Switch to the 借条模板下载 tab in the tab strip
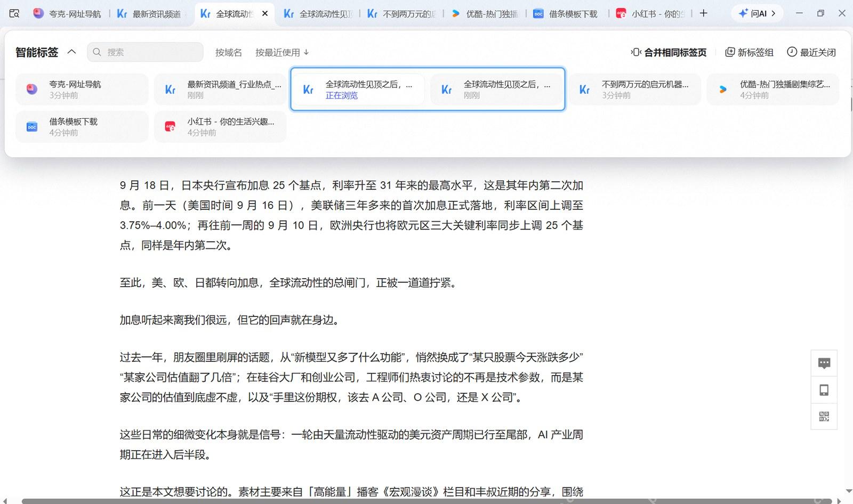853x504 pixels. 568,13
